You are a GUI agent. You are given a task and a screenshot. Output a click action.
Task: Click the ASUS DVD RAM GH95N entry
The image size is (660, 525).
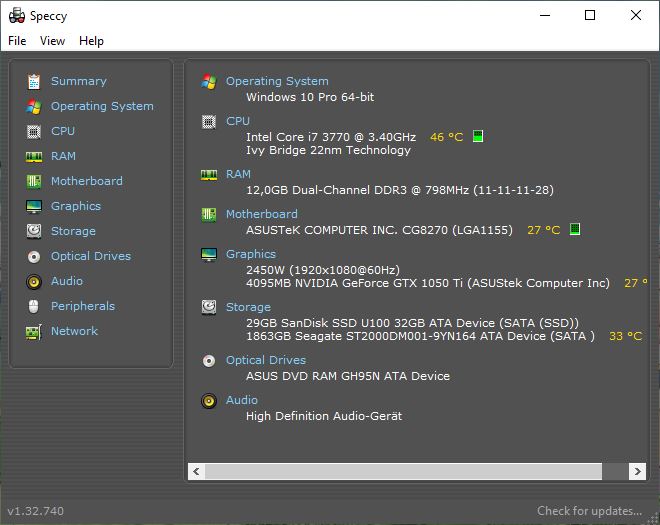click(x=348, y=376)
